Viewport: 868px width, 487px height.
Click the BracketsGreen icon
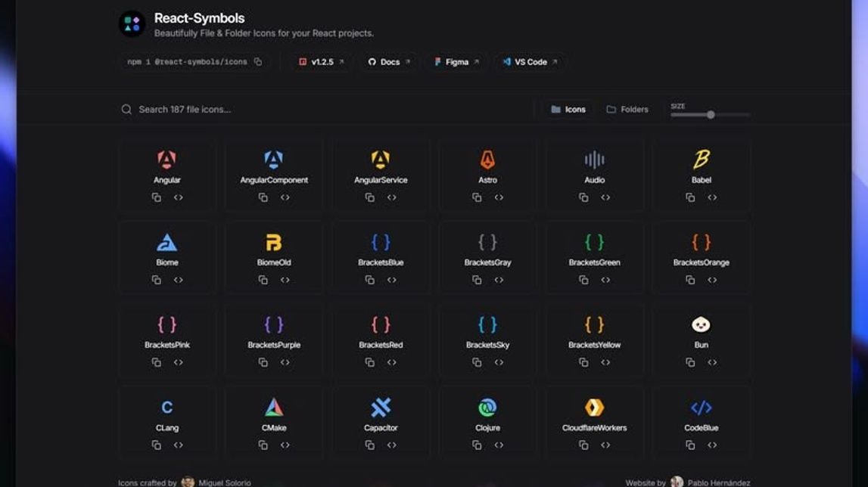[594, 243]
